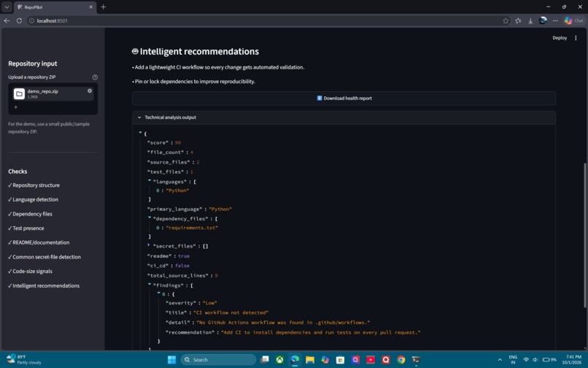Collapse findings item 0 object
588x368 pixels.
pyautogui.click(x=158, y=293)
